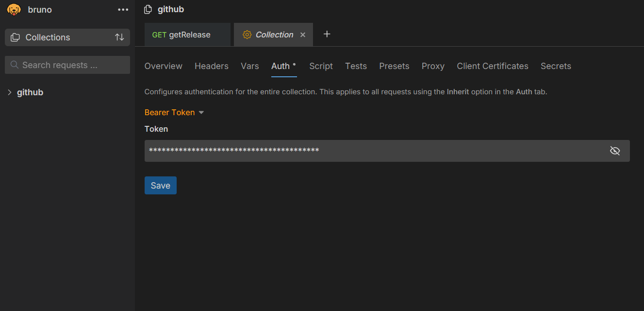Viewport: 644px width, 311px height.
Task: Open the Tests tab
Action: pyautogui.click(x=356, y=66)
